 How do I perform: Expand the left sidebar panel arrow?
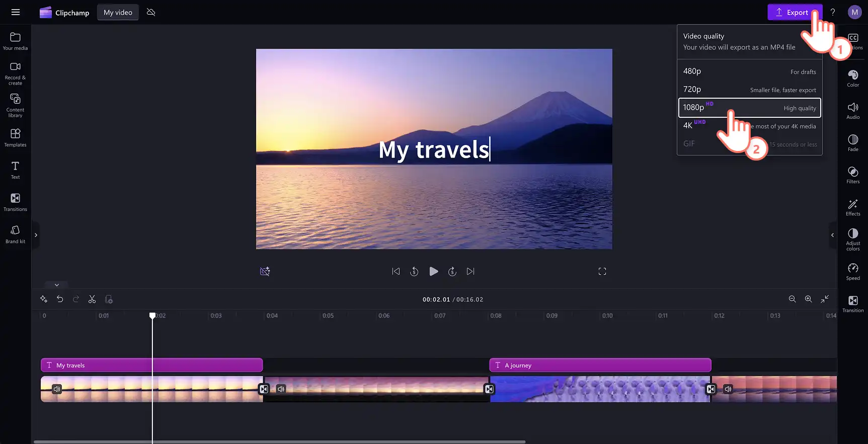pyautogui.click(x=36, y=235)
